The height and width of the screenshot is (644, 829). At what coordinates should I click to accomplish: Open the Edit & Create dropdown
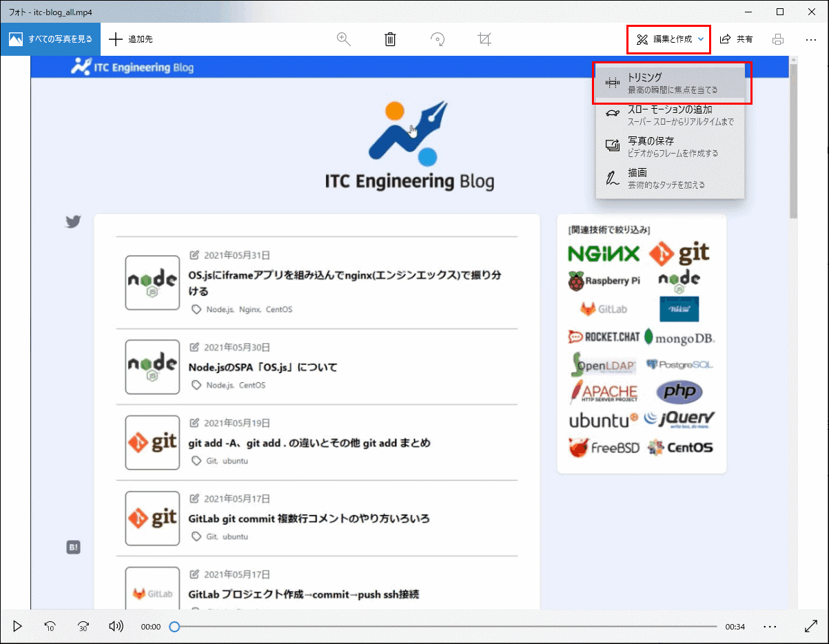pos(668,39)
